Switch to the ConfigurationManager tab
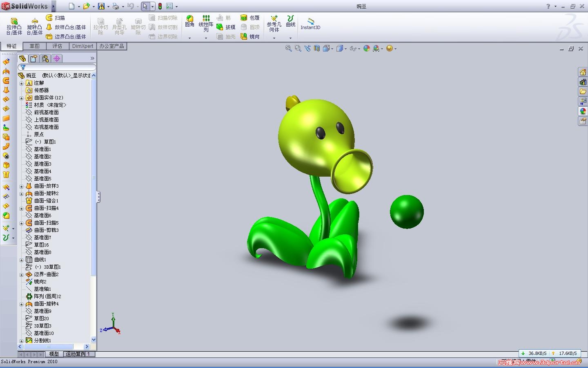This screenshot has width=588, height=368. click(45, 58)
